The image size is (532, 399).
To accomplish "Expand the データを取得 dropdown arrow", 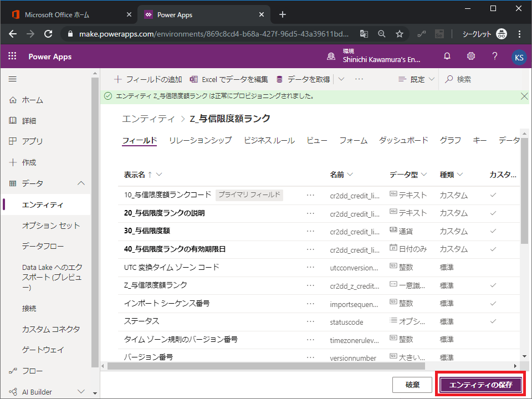I will [341, 79].
